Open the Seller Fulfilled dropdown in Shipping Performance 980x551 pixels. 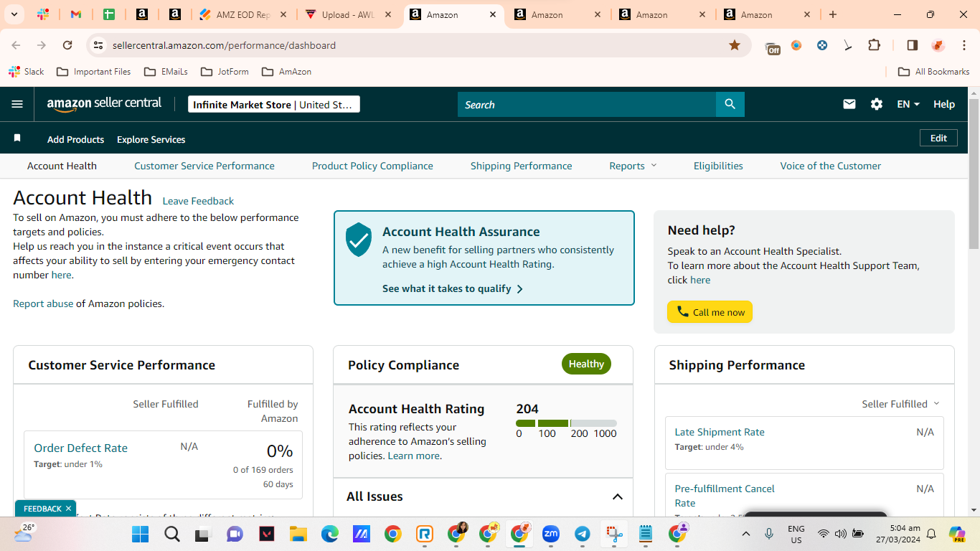(x=901, y=404)
